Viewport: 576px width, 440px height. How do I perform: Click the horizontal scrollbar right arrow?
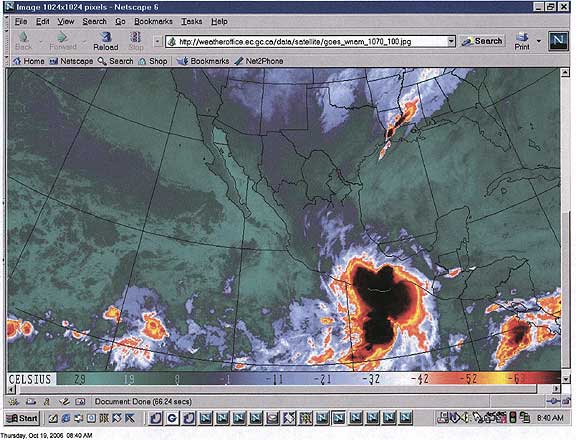pos(557,389)
